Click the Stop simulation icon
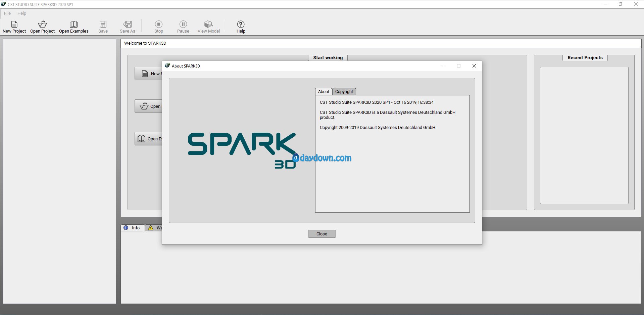This screenshot has height=315, width=644. [x=159, y=24]
